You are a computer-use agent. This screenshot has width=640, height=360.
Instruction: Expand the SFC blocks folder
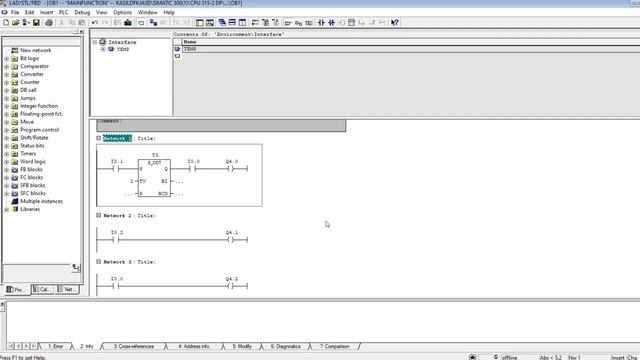point(7,193)
